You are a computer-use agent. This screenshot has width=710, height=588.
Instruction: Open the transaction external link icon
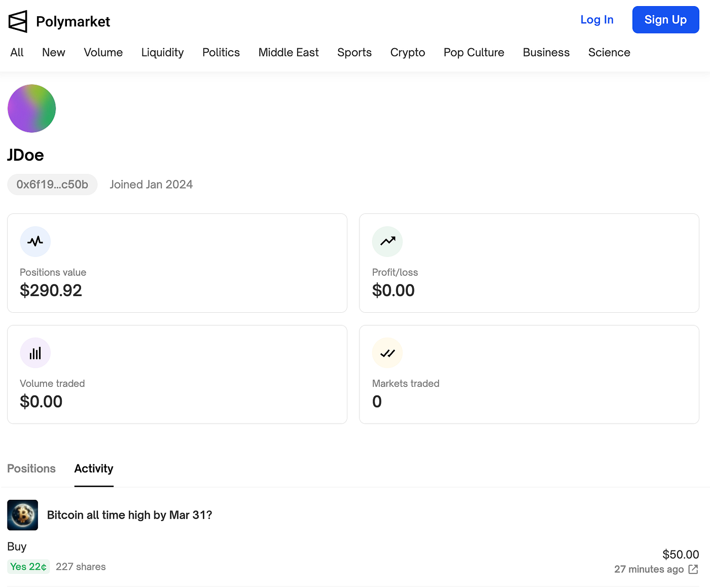(x=693, y=569)
